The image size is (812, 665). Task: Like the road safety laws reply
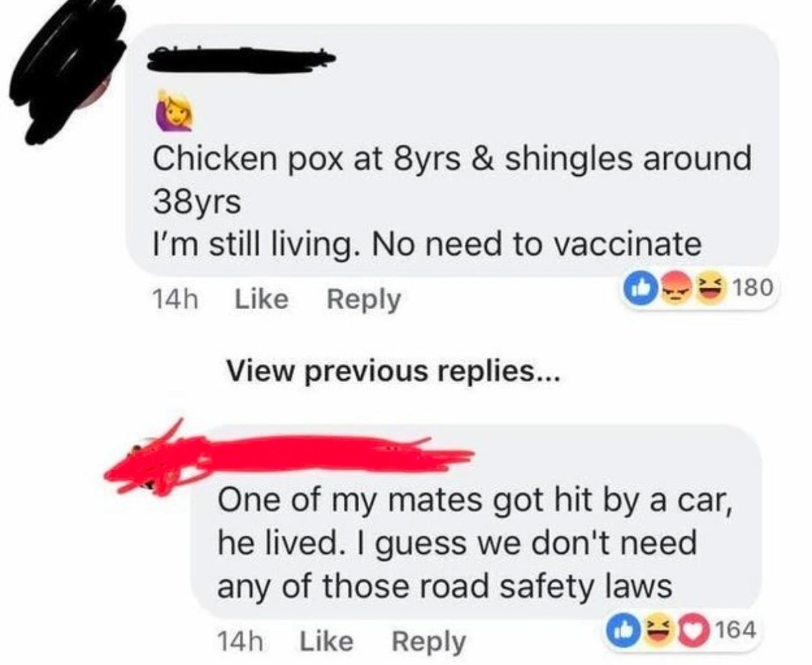pos(326,641)
